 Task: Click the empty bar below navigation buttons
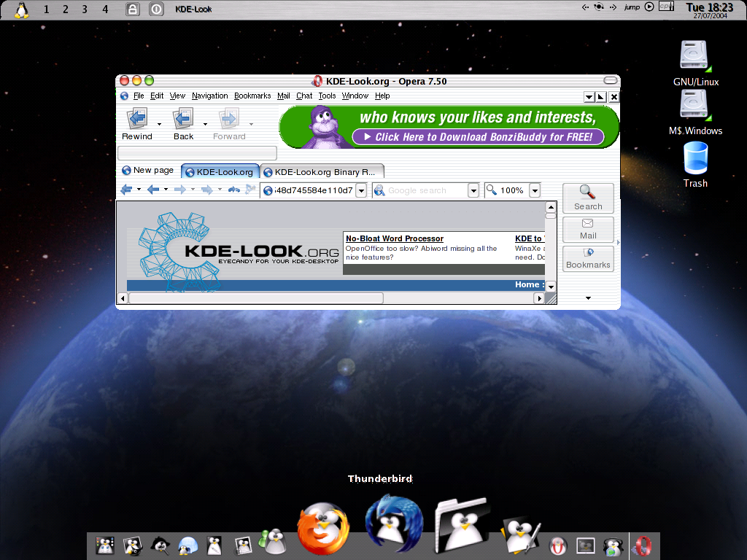point(197,153)
